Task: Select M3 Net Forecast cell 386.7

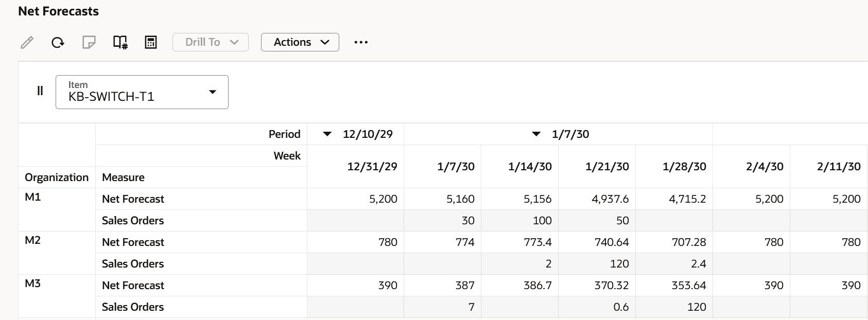Action: pos(537,286)
